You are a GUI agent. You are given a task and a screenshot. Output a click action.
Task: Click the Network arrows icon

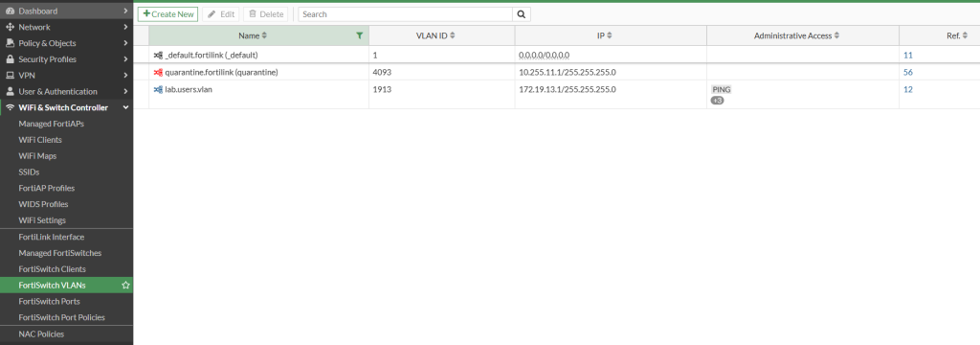pyautogui.click(x=10, y=28)
